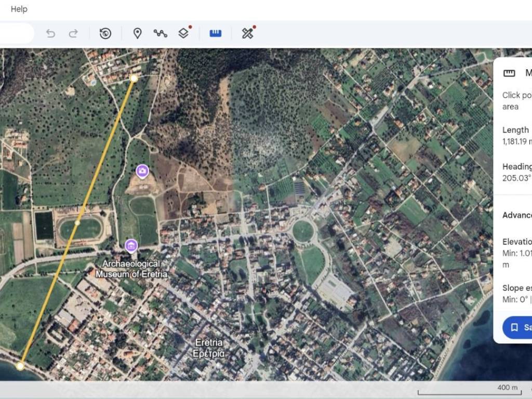Viewport: 532px width, 399px height.
Task: Open Archaeological Museum of Eretria label
Action: coord(131,269)
